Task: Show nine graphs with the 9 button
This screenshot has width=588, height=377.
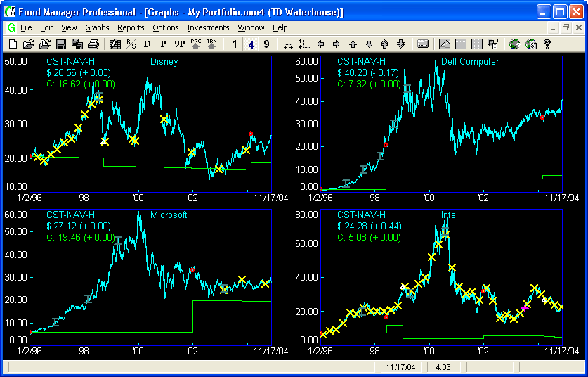Action: tap(266, 44)
